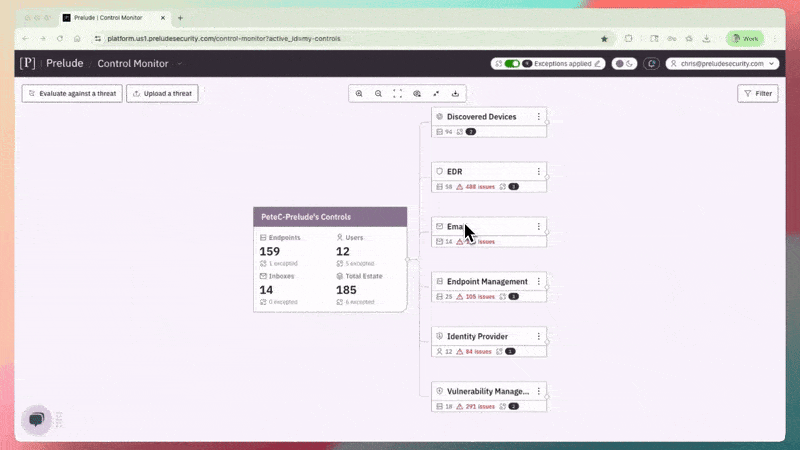Open the Discovered Devices options menu
The height and width of the screenshot is (450, 800).
coord(539,117)
